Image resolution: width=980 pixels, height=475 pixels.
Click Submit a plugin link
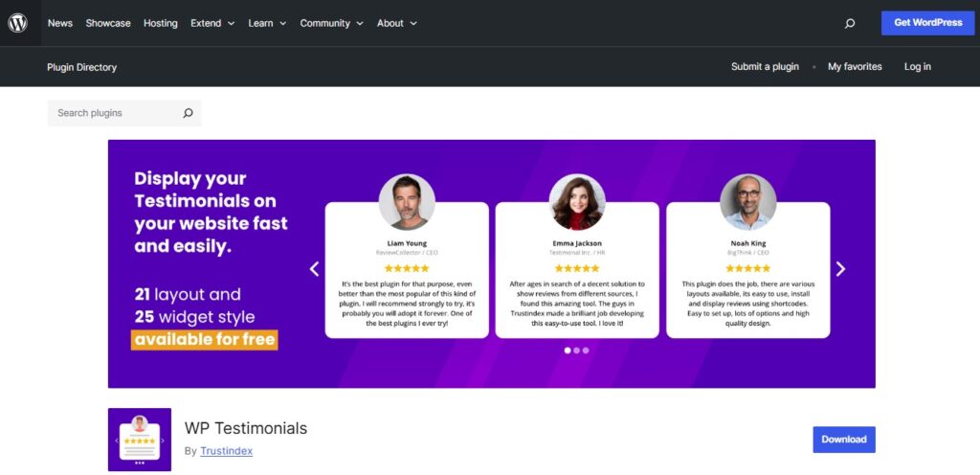coord(765,66)
